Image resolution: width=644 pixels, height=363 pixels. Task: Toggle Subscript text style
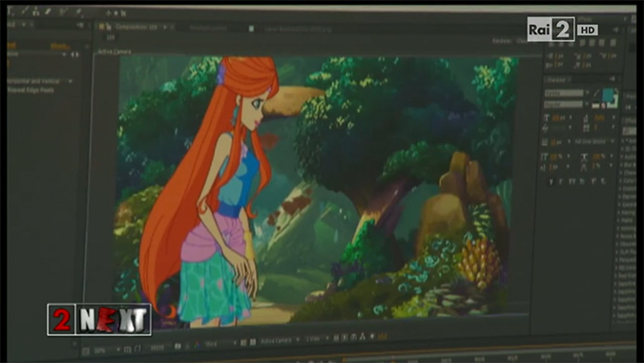[603, 181]
